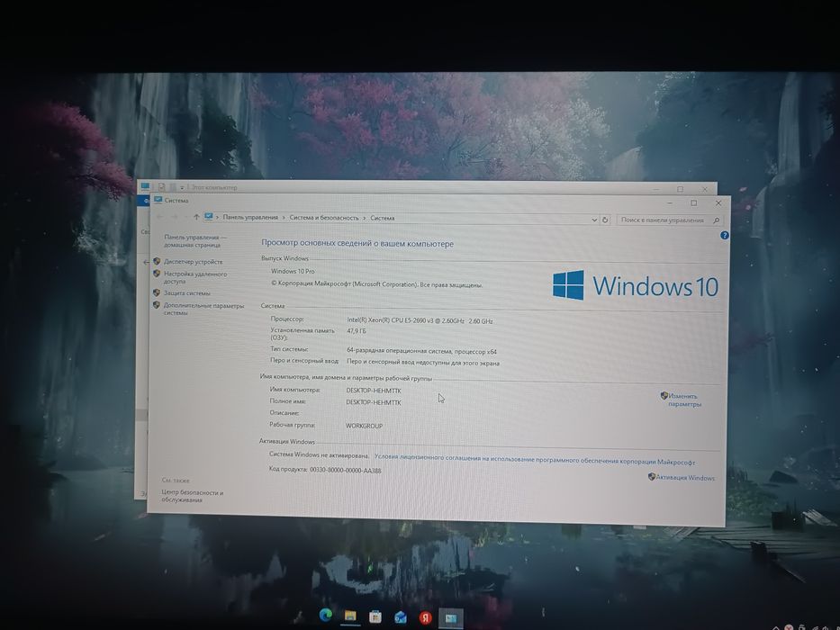Click the 47,9 ГБ installed memory value

click(357, 331)
